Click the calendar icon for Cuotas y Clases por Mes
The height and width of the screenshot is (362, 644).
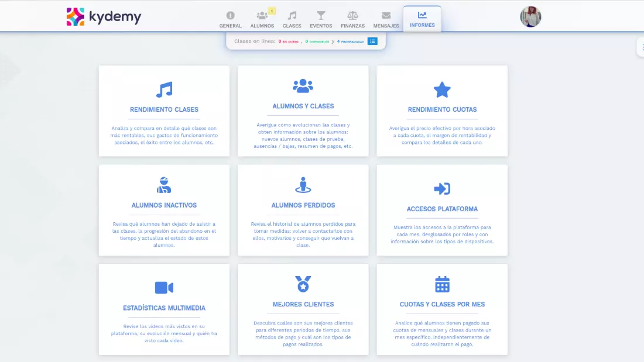pyautogui.click(x=442, y=284)
